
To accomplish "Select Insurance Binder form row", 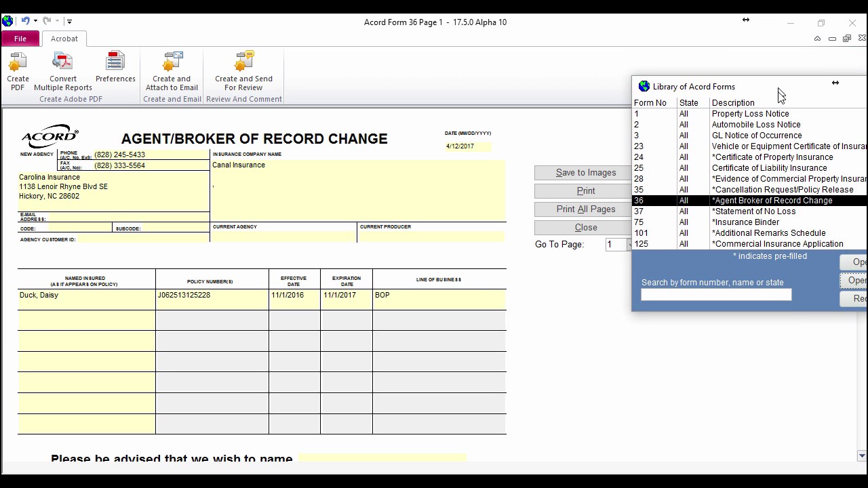I will point(749,222).
